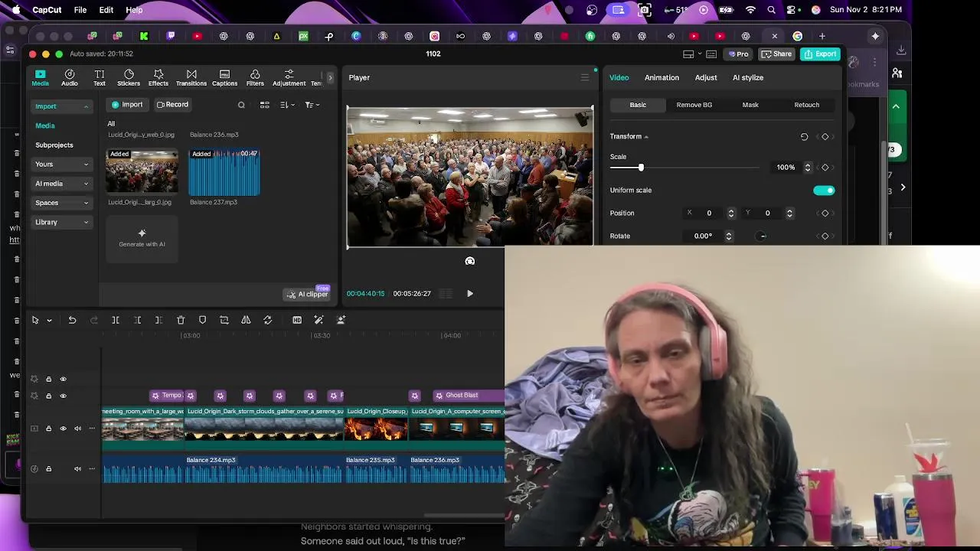
Task: Click the Split clip tool
Action: point(116,320)
